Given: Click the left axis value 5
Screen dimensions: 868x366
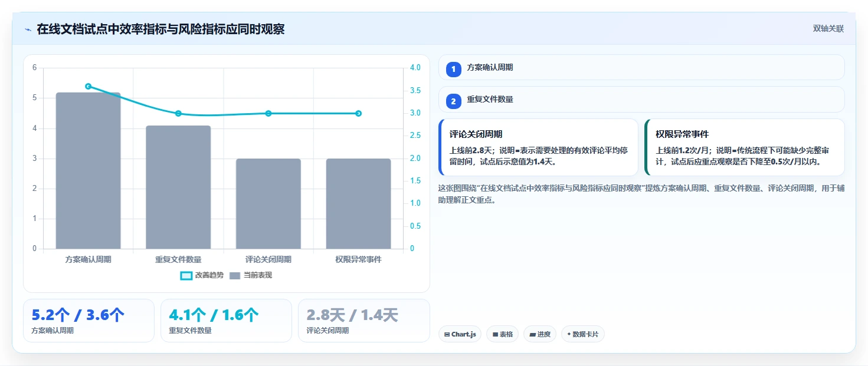Looking at the screenshot, I should 34,98.
